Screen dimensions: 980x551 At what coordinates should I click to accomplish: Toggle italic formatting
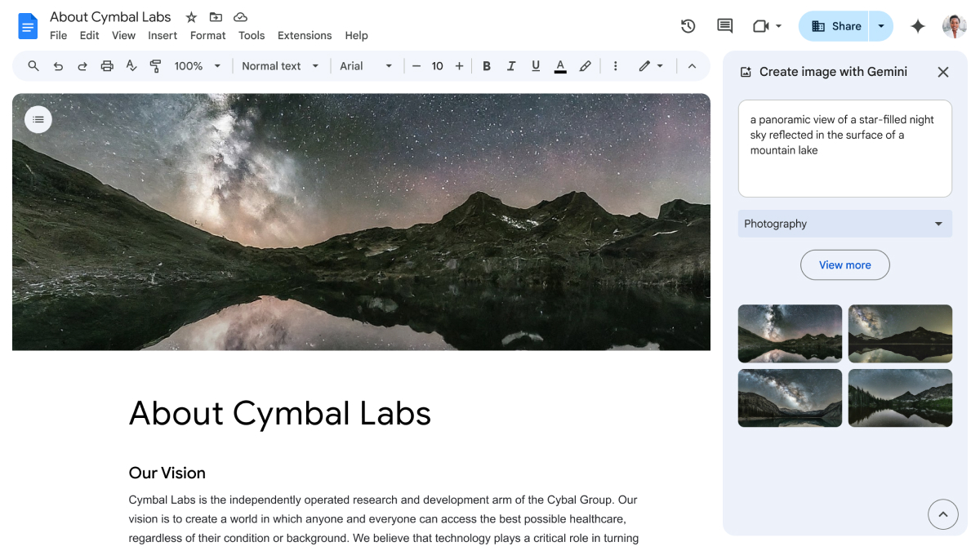pos(511,65)
